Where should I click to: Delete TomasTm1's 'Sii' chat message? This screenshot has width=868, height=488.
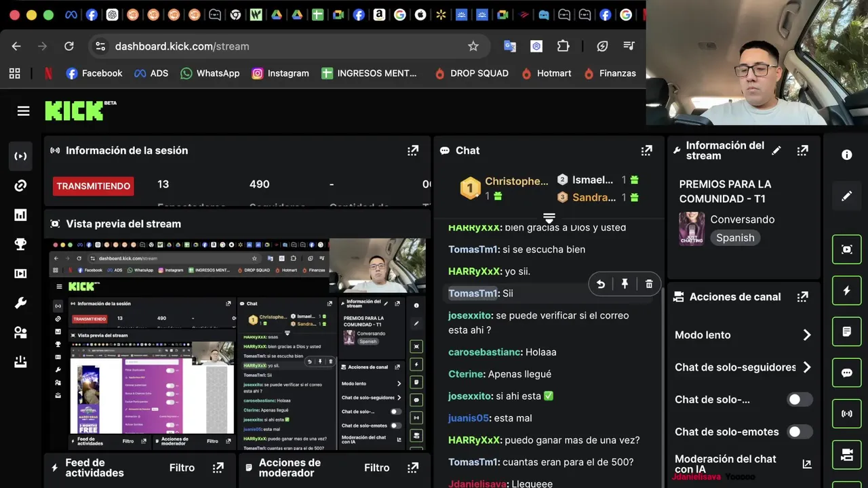tap(649, 285)
